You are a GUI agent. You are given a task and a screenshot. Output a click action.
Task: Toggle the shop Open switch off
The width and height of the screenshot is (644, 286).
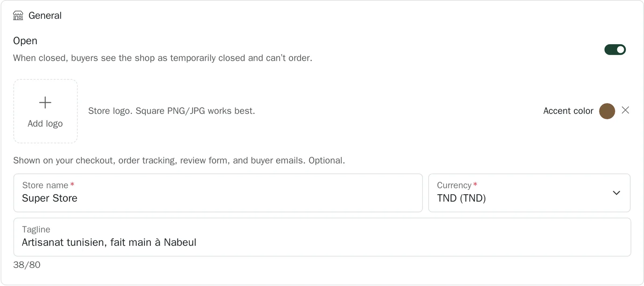point(615,49)
